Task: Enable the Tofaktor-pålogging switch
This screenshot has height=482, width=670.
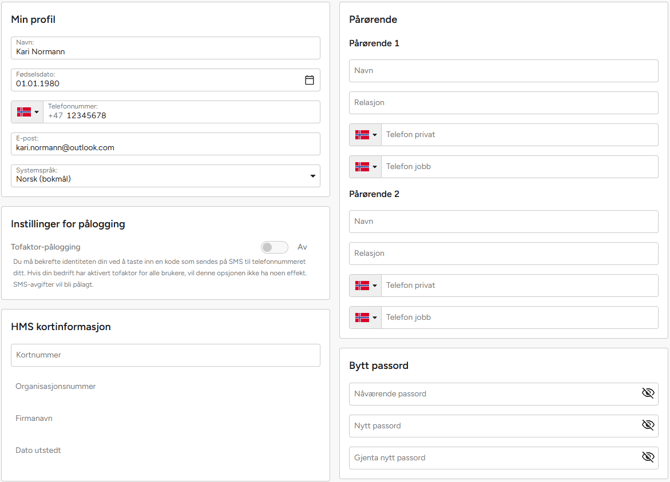Action: (x=274, y=247)
